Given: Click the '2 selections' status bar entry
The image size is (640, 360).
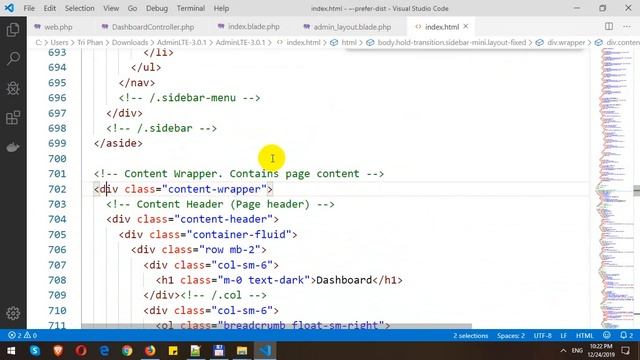Looking at the screenshot, I should pos(470,336).
